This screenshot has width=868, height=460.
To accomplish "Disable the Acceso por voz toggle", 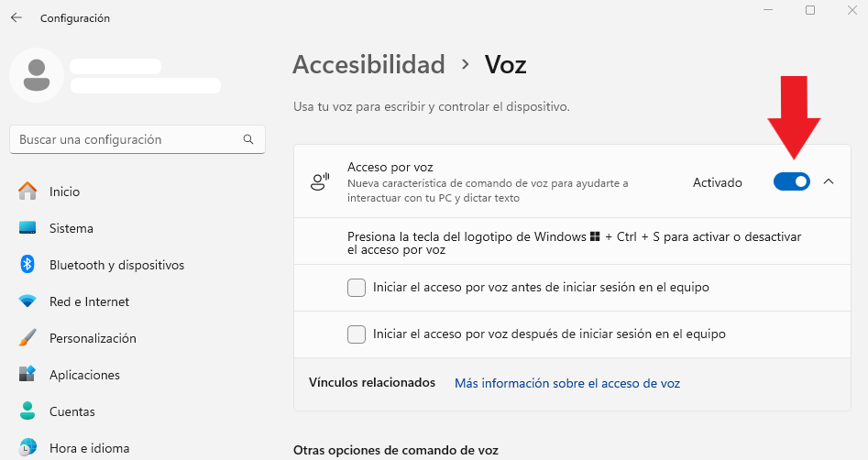I will coord(792,181).
